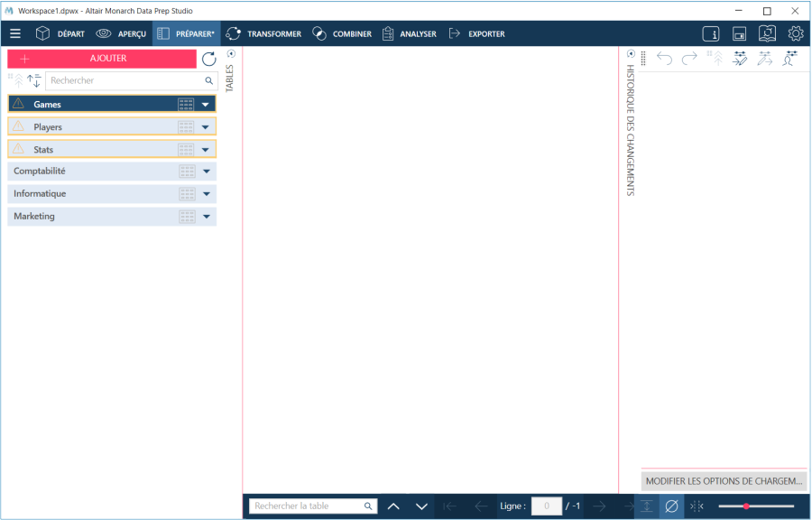The image size is (812, 520).
Task: Expand the Informatique table dropdown arrow
Action: click(x=207, y=194)
